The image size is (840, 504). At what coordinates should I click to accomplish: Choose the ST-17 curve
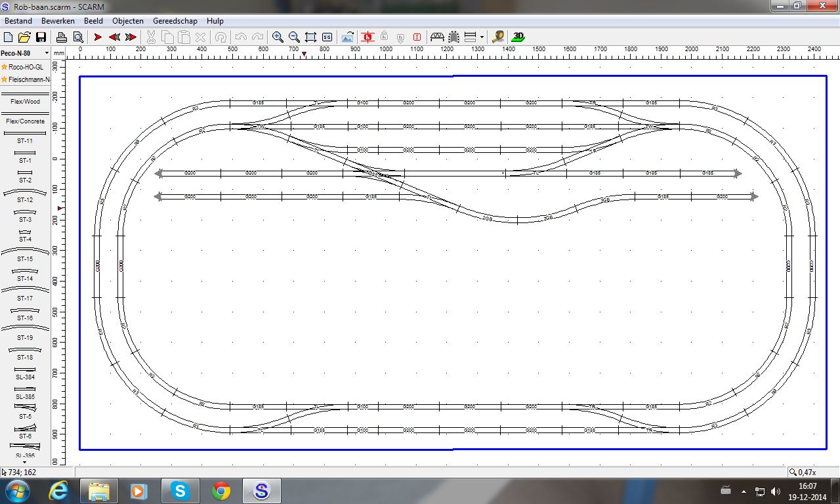pos(25,295)
